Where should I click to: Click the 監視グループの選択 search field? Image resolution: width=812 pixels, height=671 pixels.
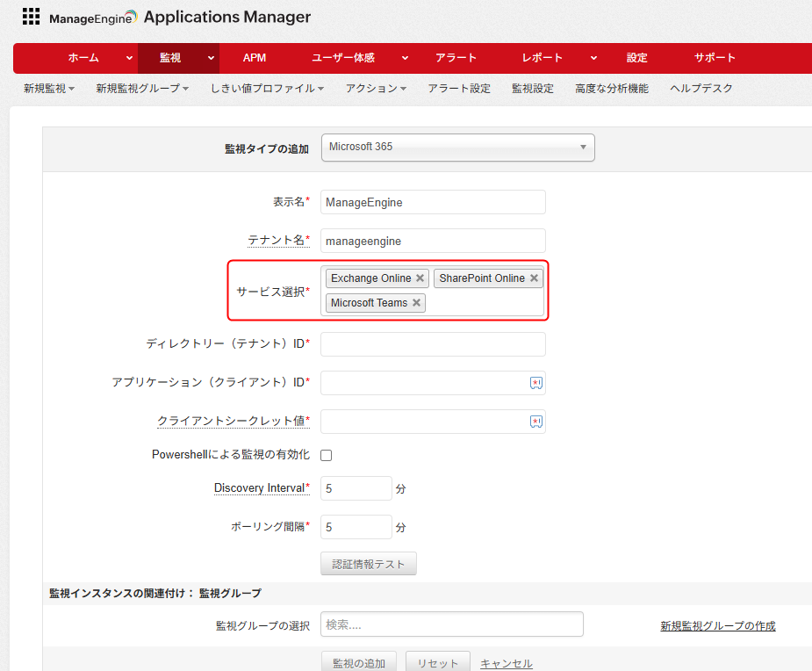point(451,624)
